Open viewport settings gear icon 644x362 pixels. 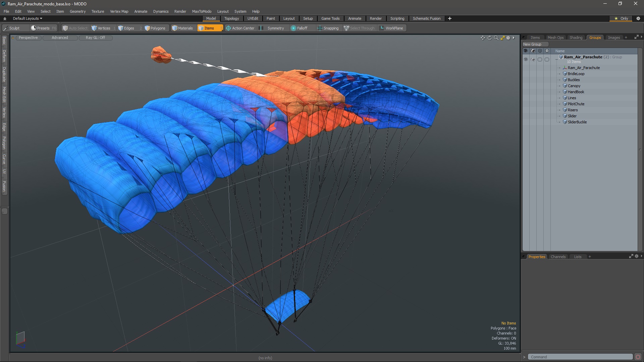[508, 38]
